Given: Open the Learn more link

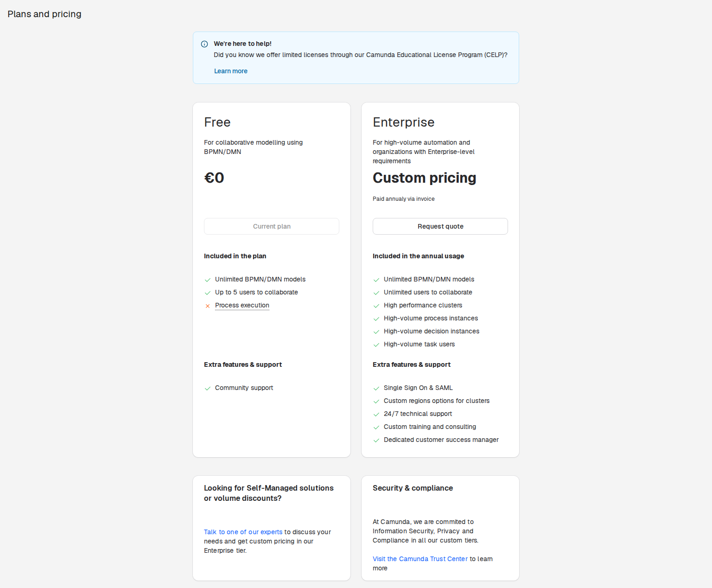Looking at the screenshot, I should [x=231, y=71].
